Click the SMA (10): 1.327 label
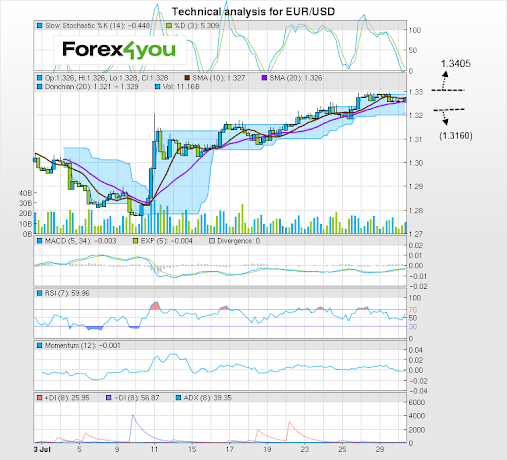507x460 pixels. [219, 78]
